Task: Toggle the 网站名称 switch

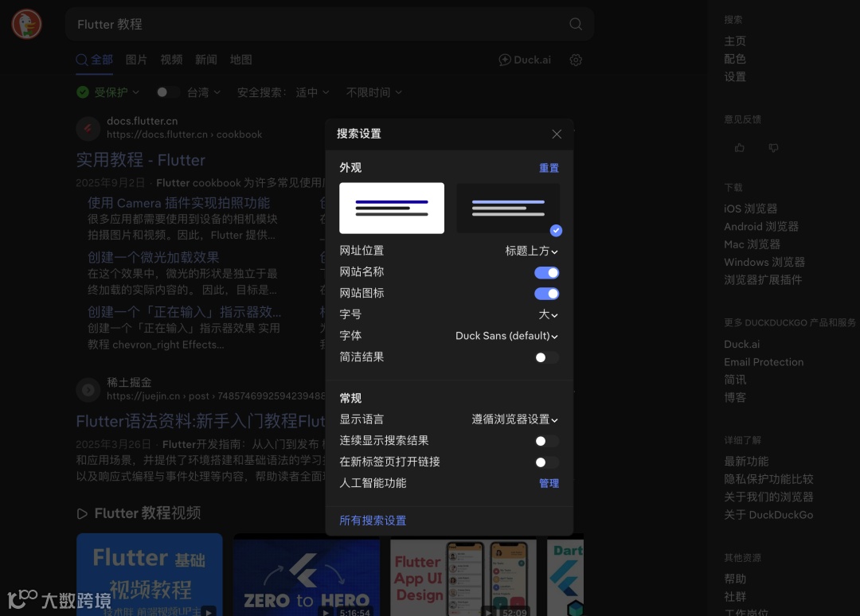Action: pos(547,272)
